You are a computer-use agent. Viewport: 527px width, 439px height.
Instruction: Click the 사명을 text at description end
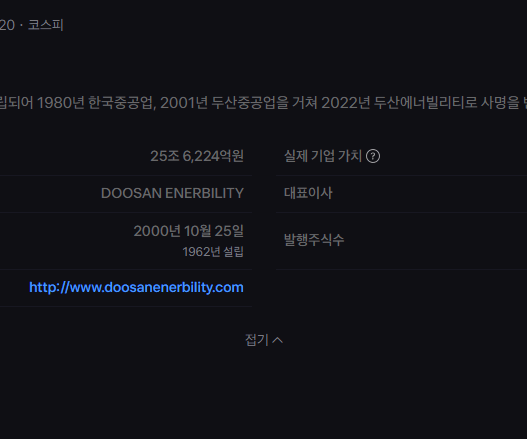point(500,103)
